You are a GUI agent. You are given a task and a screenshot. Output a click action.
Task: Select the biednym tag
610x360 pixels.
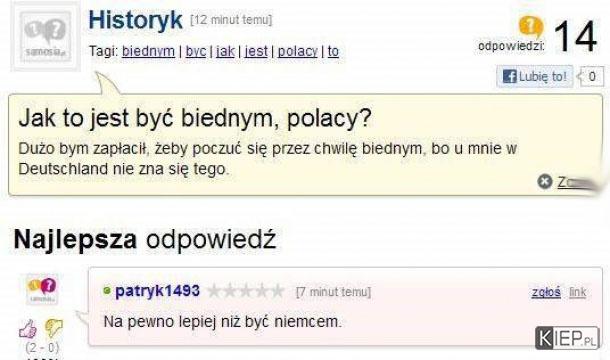(148, 51)
